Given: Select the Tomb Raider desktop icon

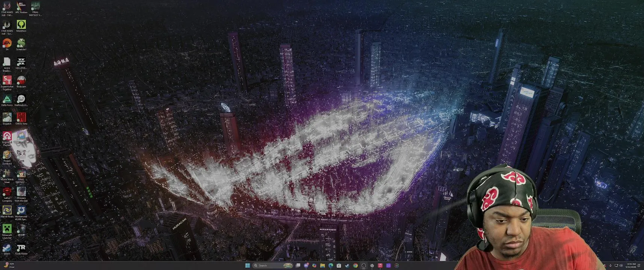Looking at the screenshot, I should (x=21, y=249).
